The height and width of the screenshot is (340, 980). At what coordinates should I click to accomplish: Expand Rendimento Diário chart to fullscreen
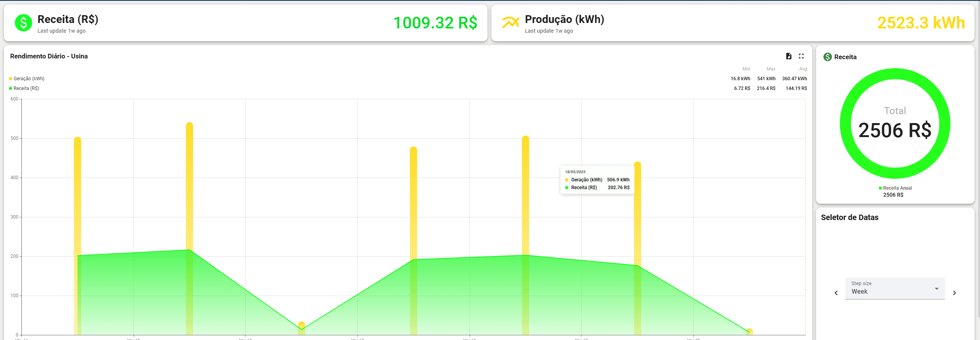click(x=801, y=56)
